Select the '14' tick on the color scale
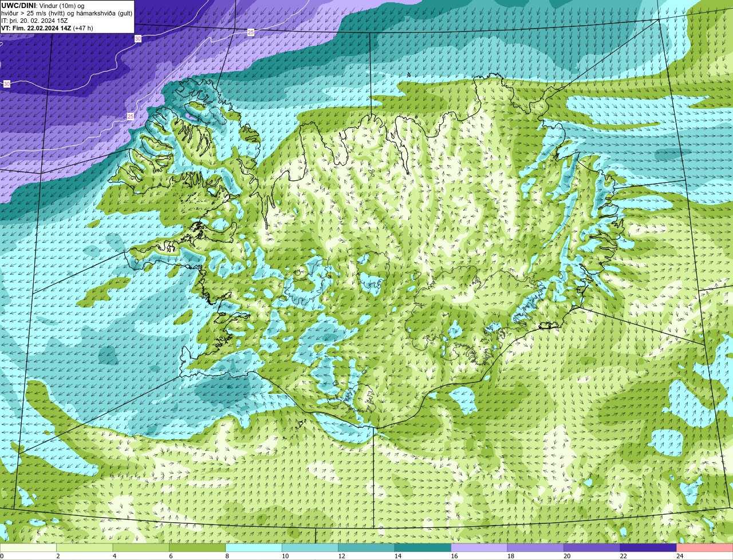This screenshot has height=560, width=733. coord(397,556)
